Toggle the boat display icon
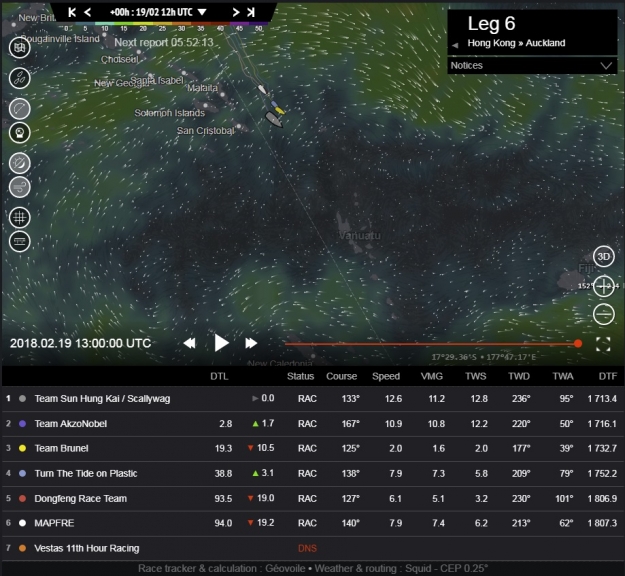Screen dimensions: 625x576 pyautogui.click(x=20, y=78)
